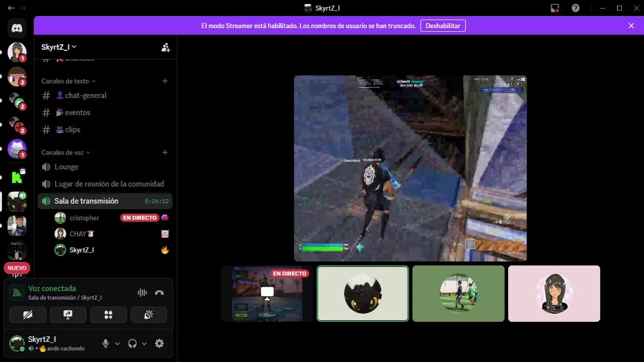This screenshot has width=644, height=362.
Task: Add a text channel via plus icon
Action: (165, 81)
